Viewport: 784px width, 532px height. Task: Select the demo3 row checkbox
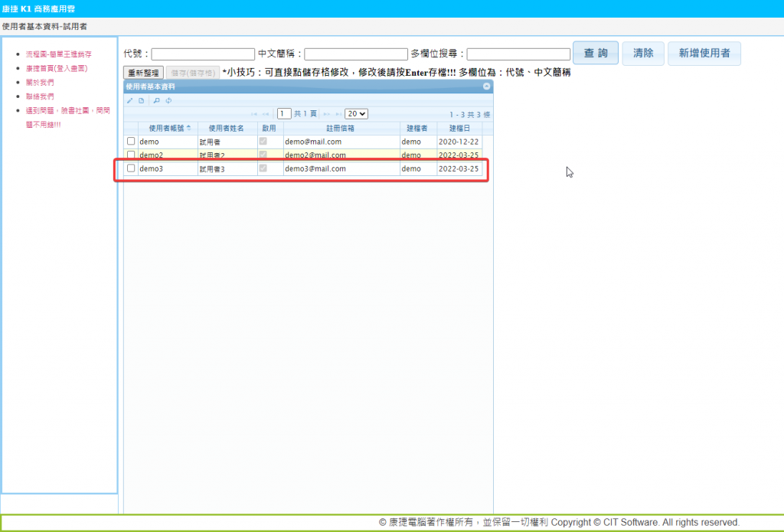pos(131,168)
